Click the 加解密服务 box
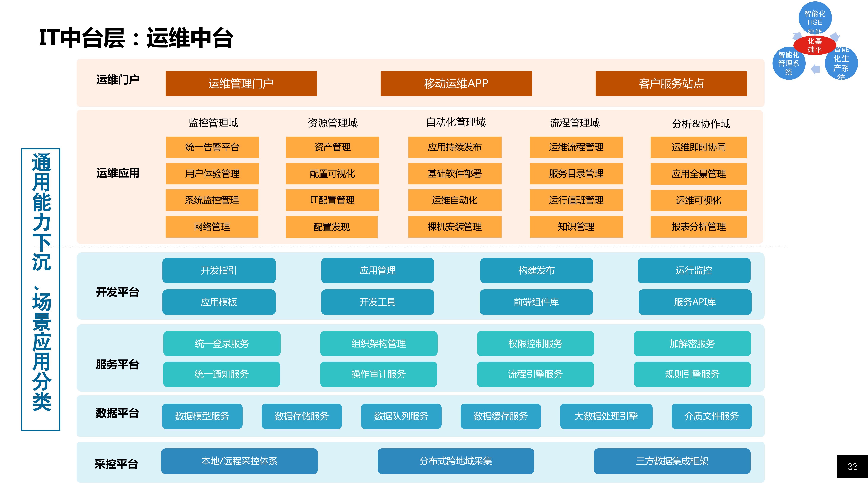This screenshot has height=488, width=868. 692,344
